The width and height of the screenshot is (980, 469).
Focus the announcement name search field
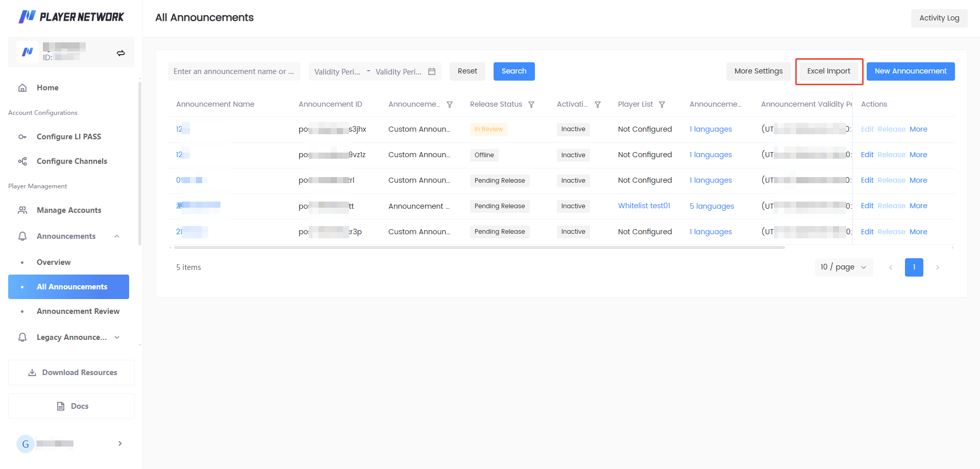[x=234, y=71]
